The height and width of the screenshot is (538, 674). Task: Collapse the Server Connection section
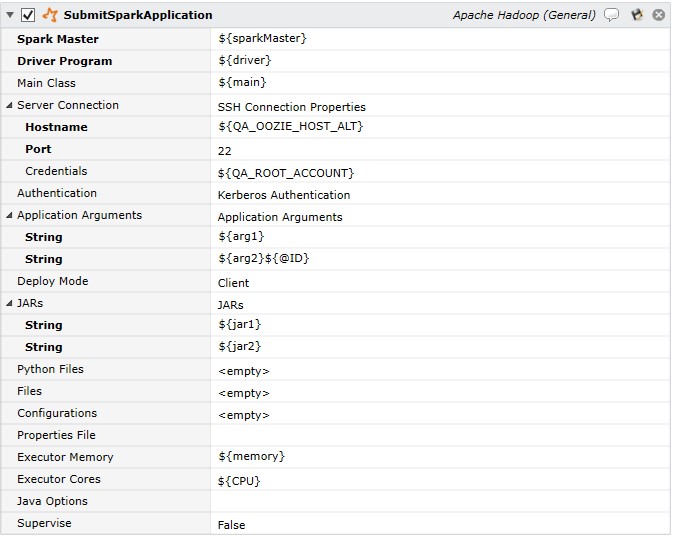coord(9,105)
